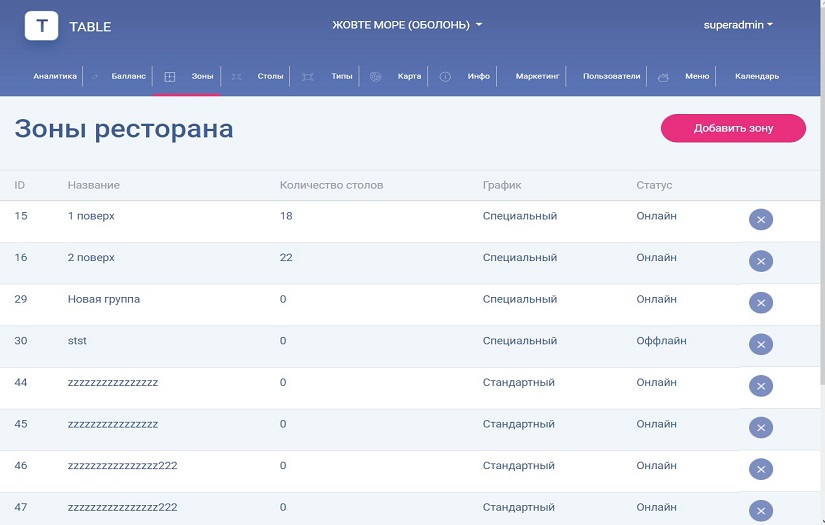Select the "2 поверх" zone name
The image size is (825, 525).
[x=91, y=257]
